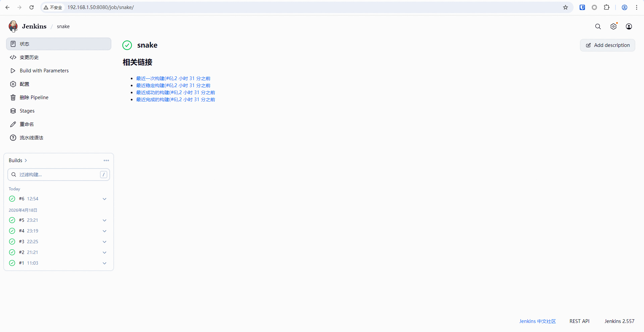Open build #4 at 23:19

pos(29,231)
